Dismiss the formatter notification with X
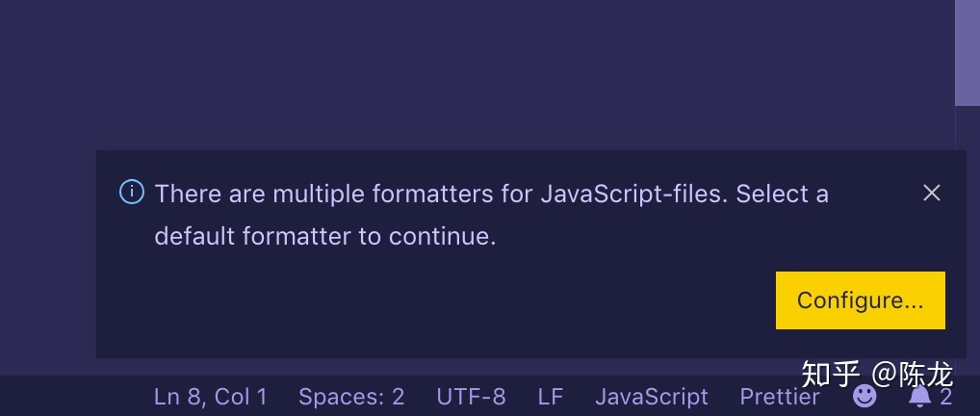Viewport: 980px width, 416px height. 931,193
